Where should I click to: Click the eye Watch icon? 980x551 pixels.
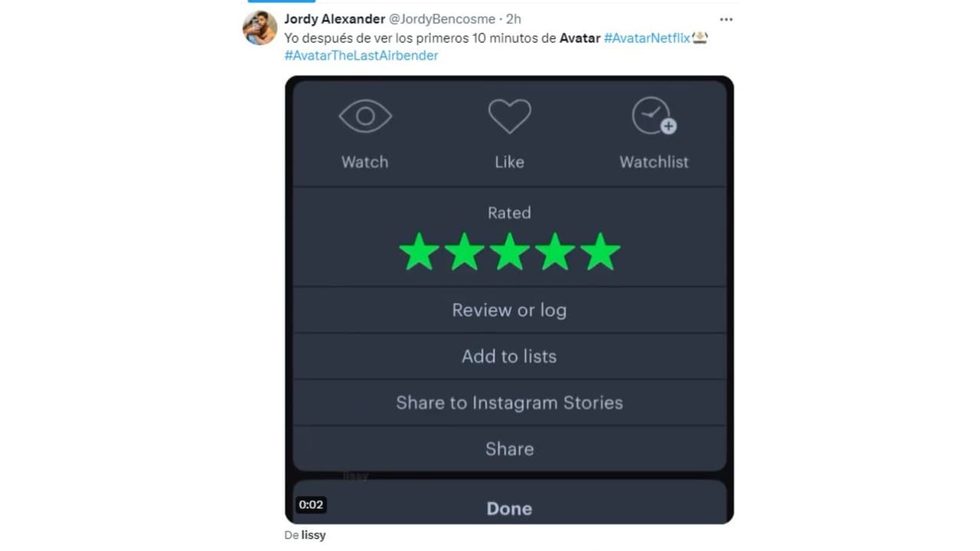[365, 116]
